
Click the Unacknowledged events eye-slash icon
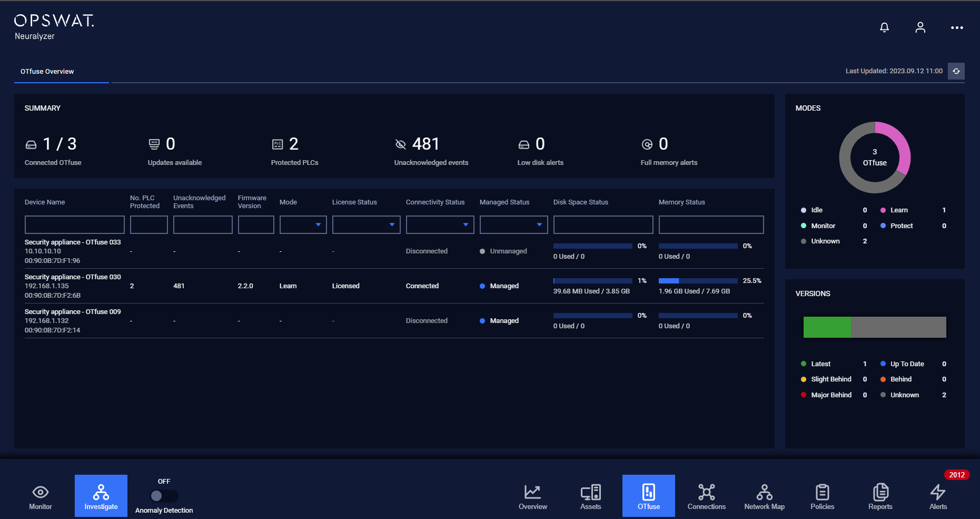point(401,144)
